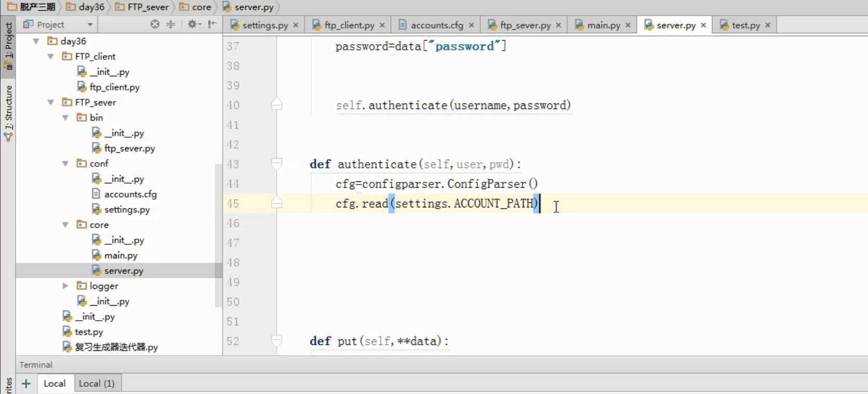
Task: Select __init__.py under bin folder
Action: pyautogui.click(x=124, y=133)
